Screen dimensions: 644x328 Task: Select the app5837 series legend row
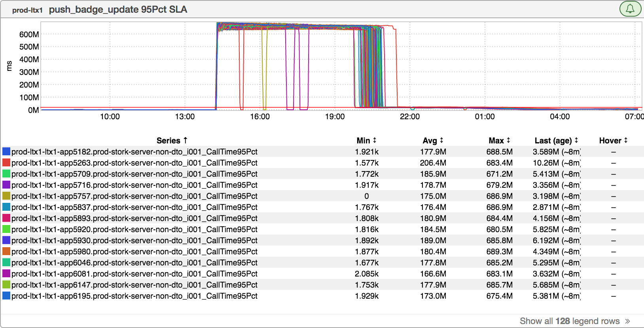pyautogui.click(x=134, y=207)
